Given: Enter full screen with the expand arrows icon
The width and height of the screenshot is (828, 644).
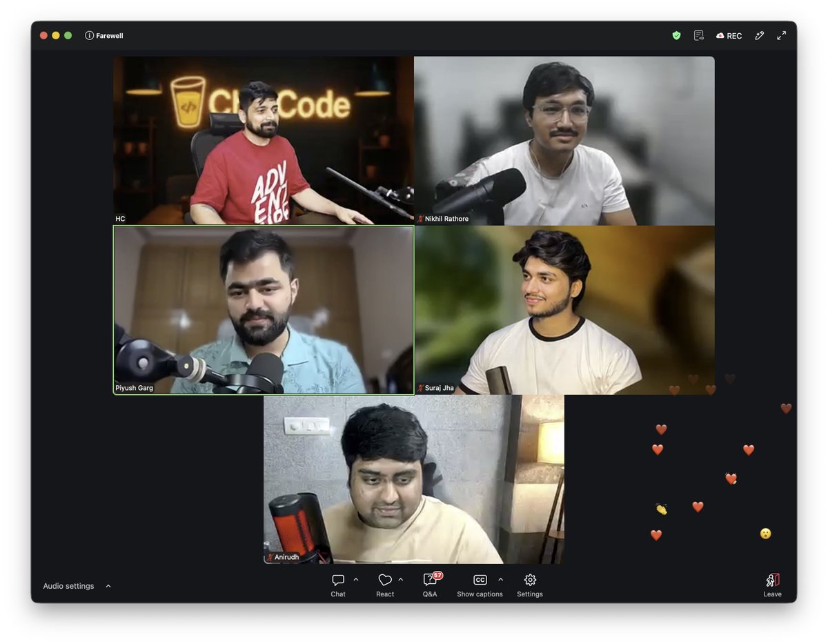Looking at the screenshot, I should click(781, 35).
